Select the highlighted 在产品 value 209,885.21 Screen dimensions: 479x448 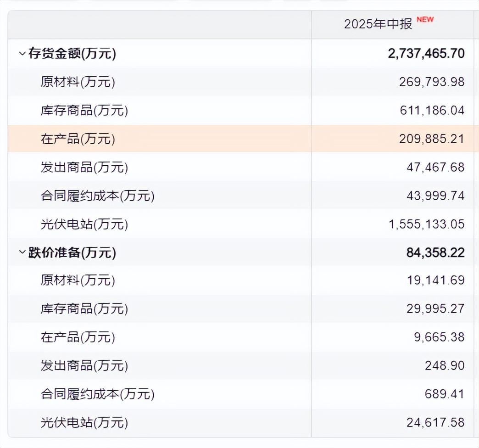432,139
